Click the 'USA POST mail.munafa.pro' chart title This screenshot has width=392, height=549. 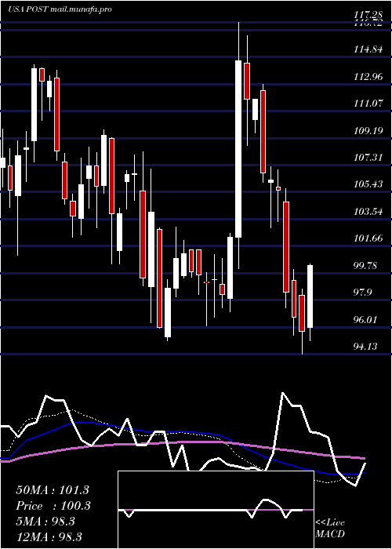click(60, 9)
